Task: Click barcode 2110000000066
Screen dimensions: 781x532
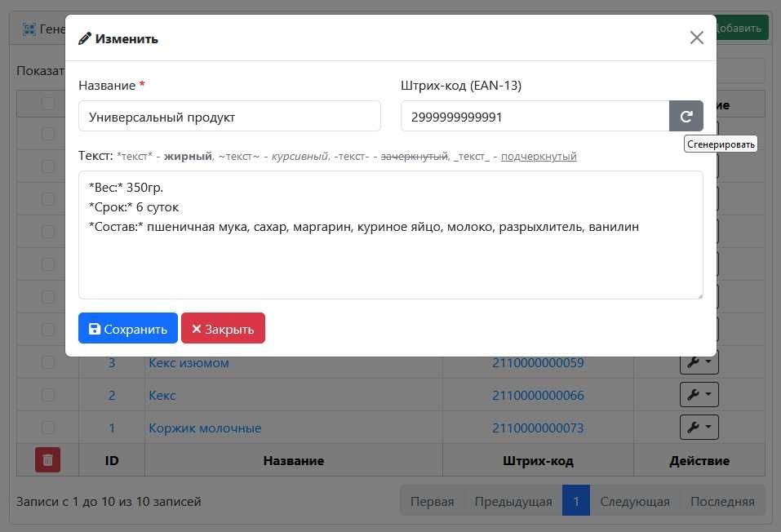Action: pyautogui.click(x=538, y=396)
